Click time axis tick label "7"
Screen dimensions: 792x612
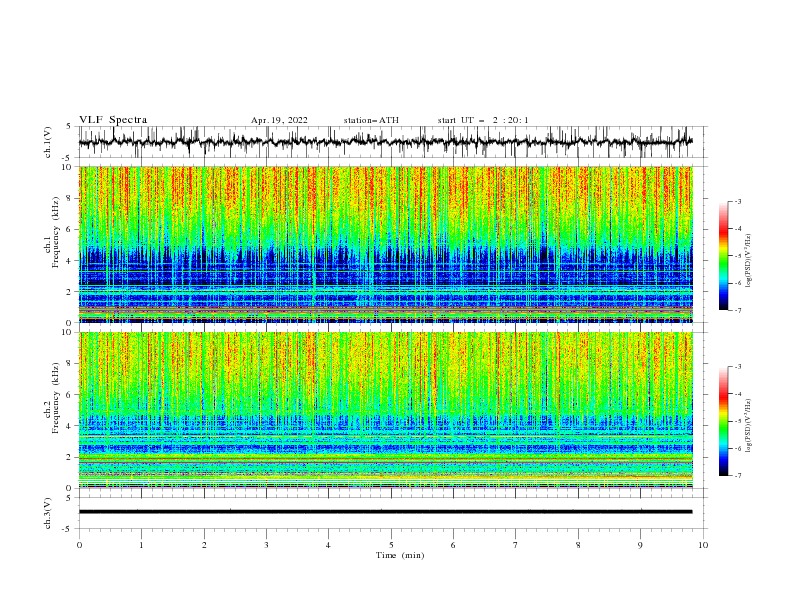(516, 545)
